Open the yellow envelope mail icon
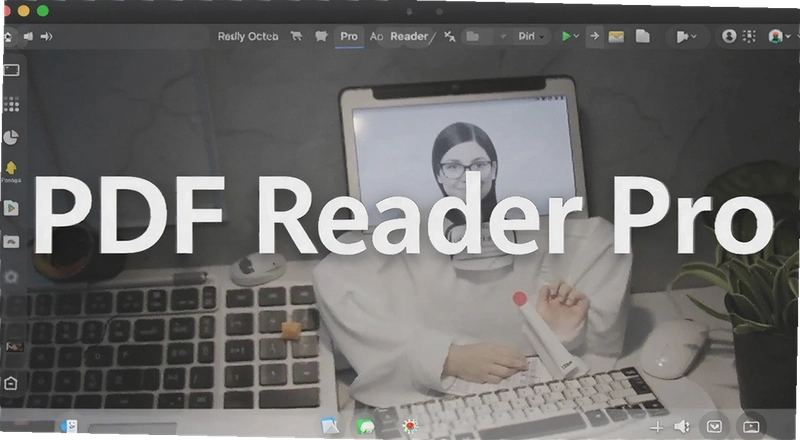The image size is (800, 440). click(616, 37)
